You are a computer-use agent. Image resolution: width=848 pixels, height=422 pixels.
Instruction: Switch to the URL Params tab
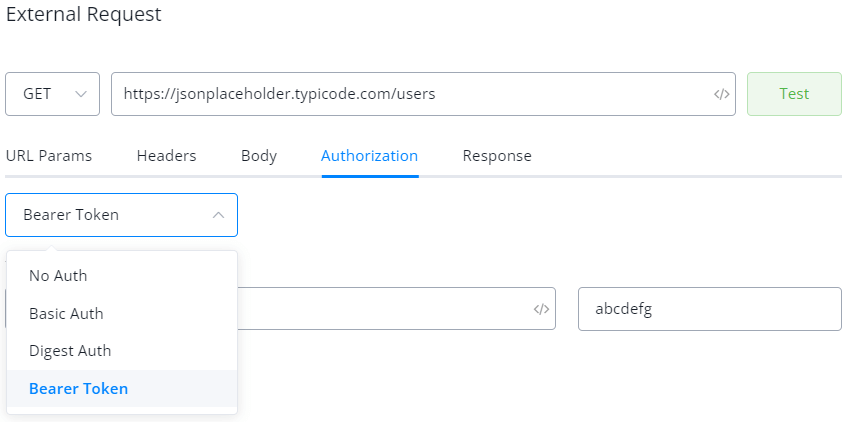49,156
